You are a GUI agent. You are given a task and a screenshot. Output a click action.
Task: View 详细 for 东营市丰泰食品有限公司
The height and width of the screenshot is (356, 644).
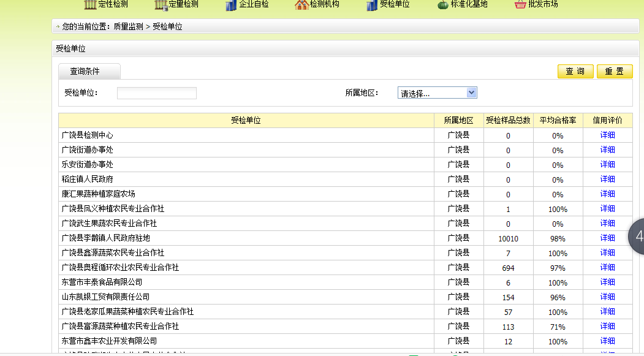tap(607, 282)
